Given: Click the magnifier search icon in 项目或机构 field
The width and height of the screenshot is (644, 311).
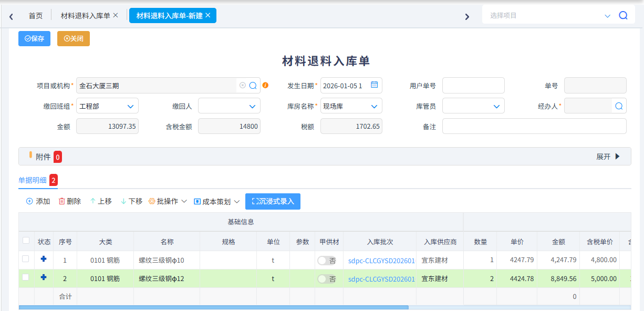Looking at the screenshot, I should (253, 85).
